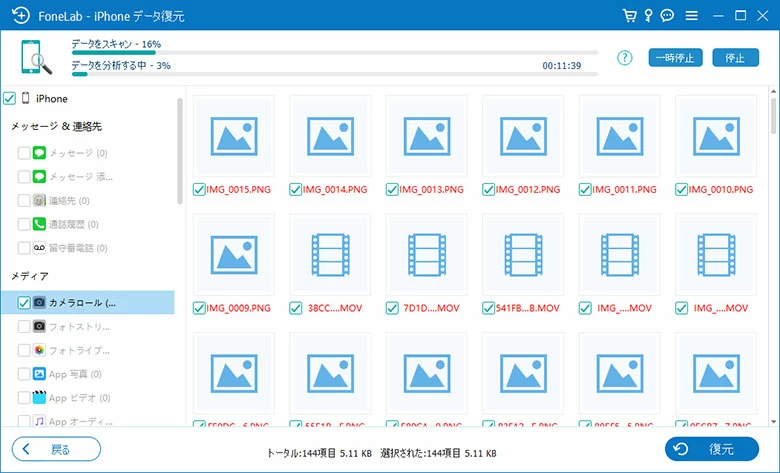Click the help question mark icon
Screen dimensions: 780x473
[625, 58]
